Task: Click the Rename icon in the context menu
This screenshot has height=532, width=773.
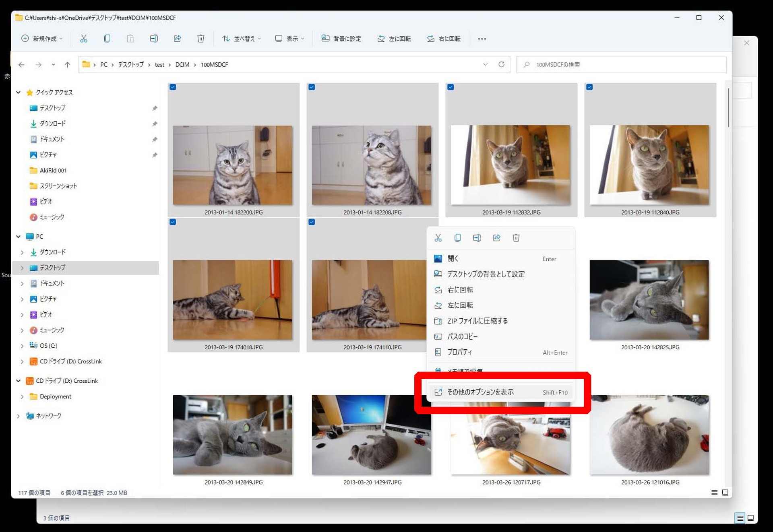Action: pos(477,238)
